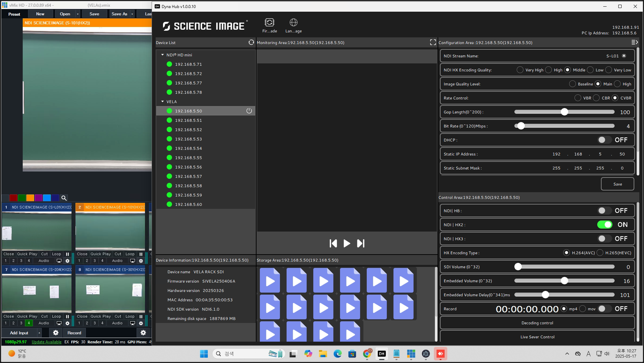Skip to previous clip in monitoring player

click(333, 243)
